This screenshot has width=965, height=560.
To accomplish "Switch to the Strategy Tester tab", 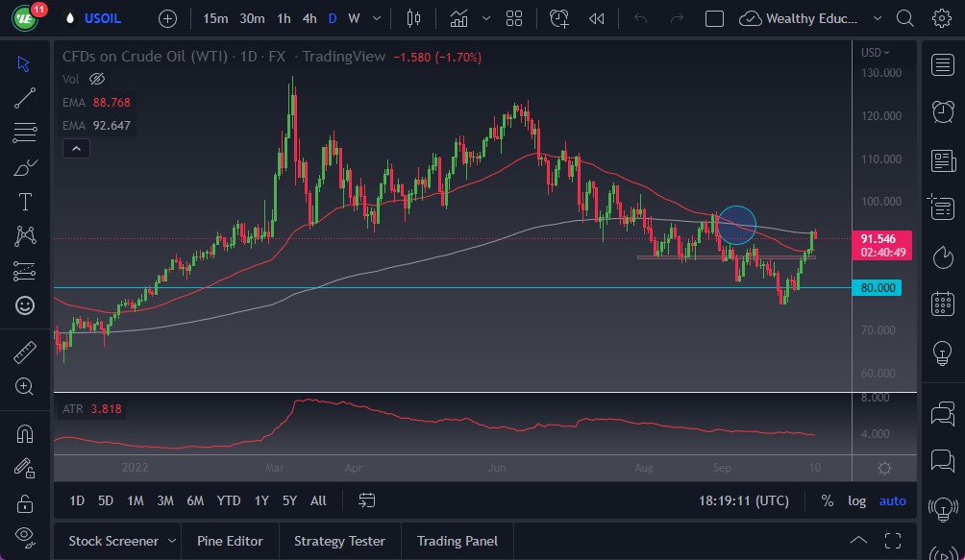I will pos(339,541).
